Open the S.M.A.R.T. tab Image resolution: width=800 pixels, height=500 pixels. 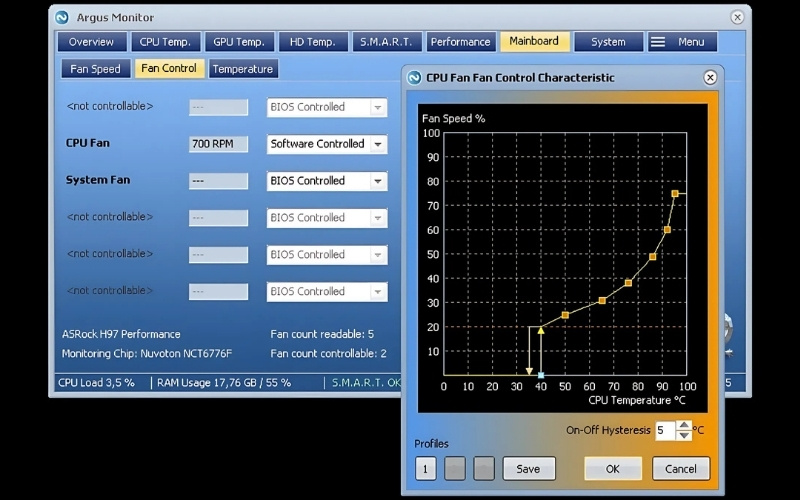coord(385,42)
